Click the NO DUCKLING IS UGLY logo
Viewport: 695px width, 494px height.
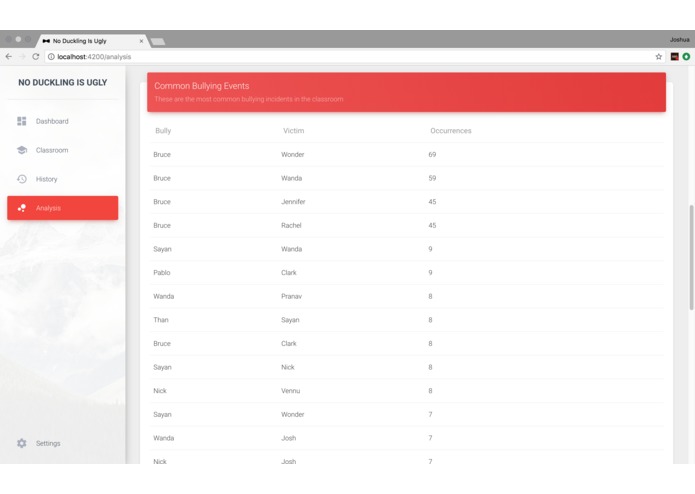62,82
